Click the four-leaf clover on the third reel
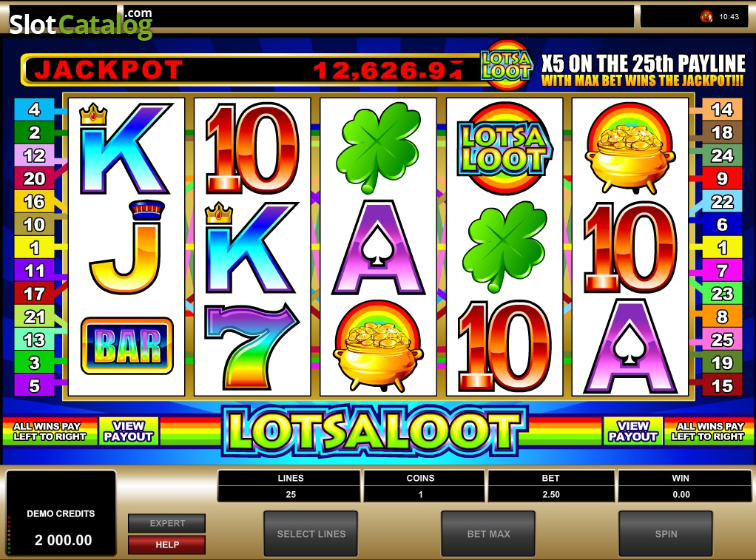 coord(379,147)
